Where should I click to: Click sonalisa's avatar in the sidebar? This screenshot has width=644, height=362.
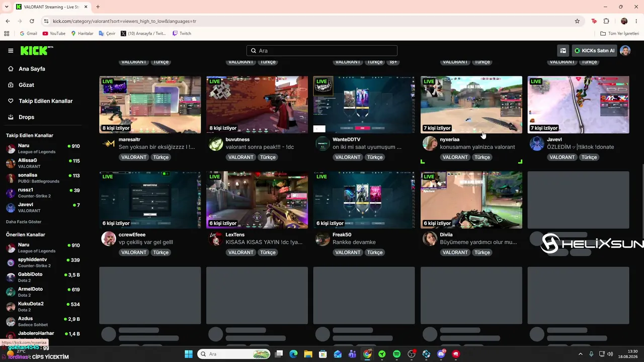coord(11,178)
